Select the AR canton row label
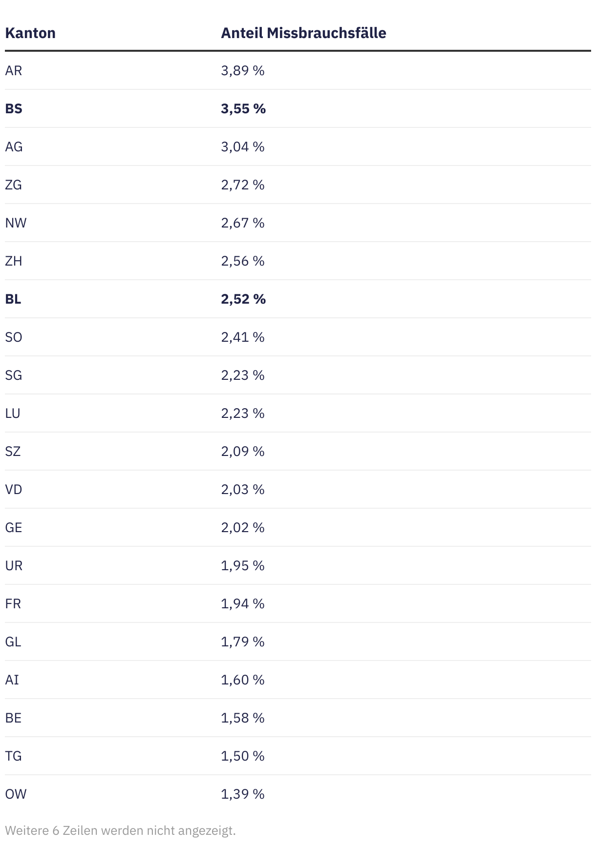Screen dimensions: 596x868 pos(14,71)
